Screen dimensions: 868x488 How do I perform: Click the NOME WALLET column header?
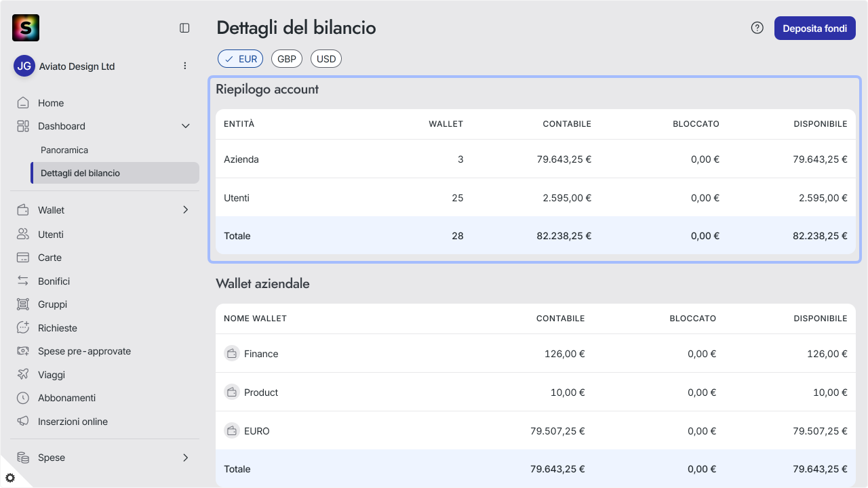[x=255, y=318]
